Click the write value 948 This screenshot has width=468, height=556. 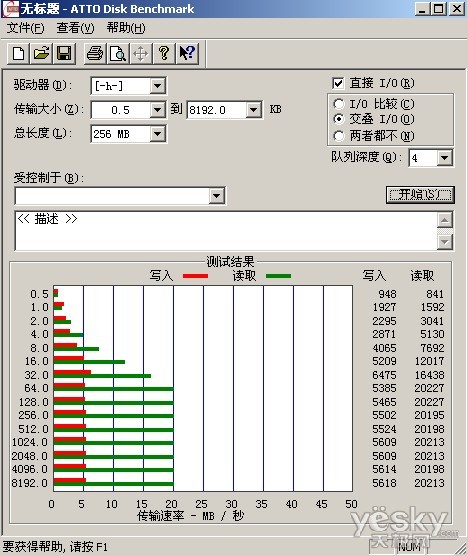click(387, 294)
